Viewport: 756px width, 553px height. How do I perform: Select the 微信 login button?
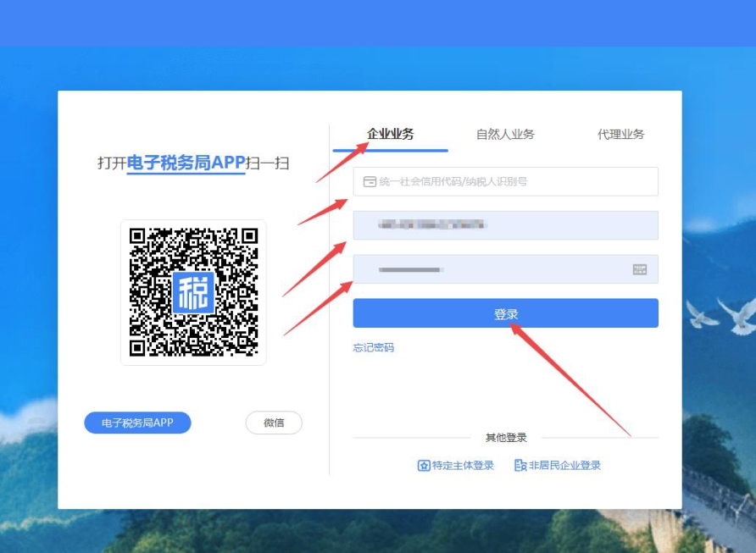click(274, 423)
